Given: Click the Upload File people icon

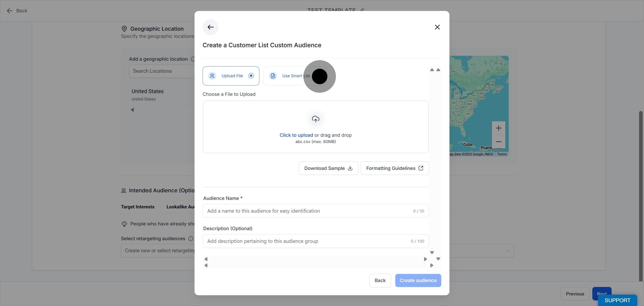Looking at the screenshot, I should [x=212, y=76].
